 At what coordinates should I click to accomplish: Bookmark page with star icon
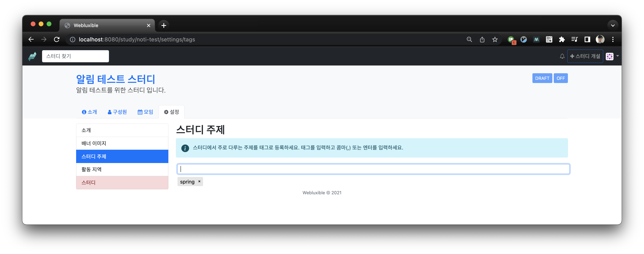coord(495,39)
